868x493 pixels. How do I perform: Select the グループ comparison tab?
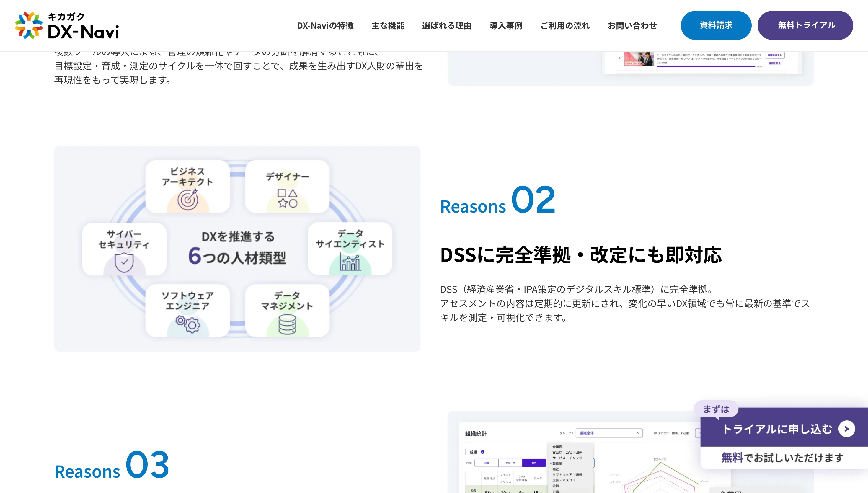[510, 463]
